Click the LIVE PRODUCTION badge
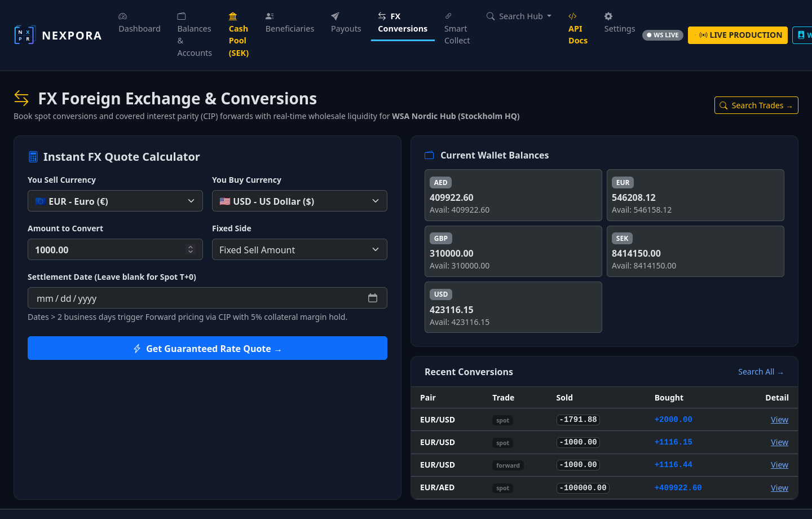The image size is (812, 519). click(x=738, y=35)
